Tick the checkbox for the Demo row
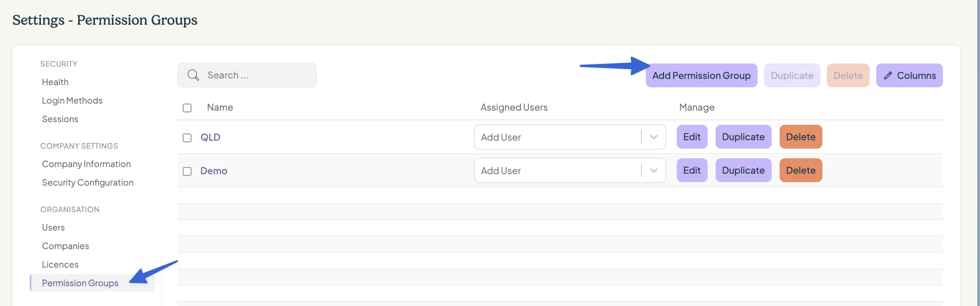This screenshot has width=980, height=306. [187, 171]
